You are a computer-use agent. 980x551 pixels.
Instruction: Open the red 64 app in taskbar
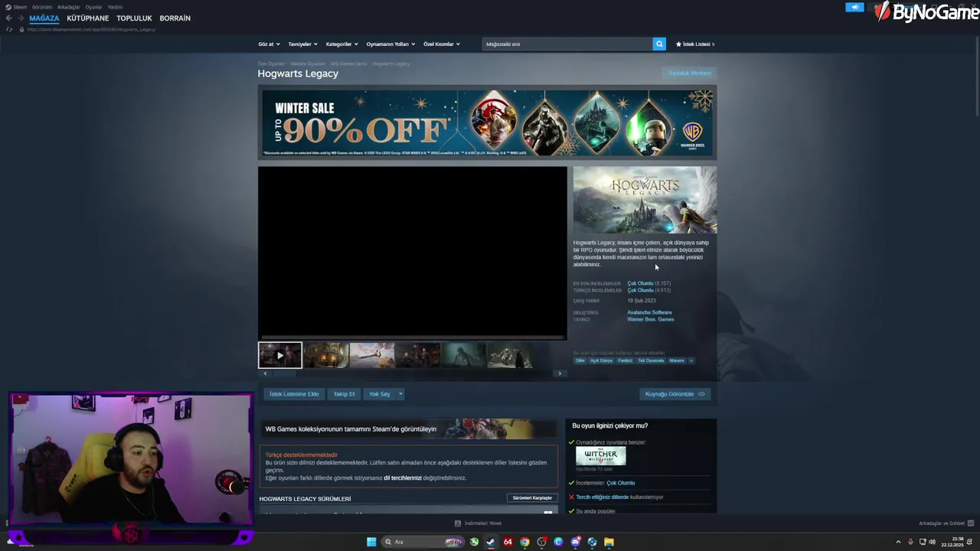(508, 542)
